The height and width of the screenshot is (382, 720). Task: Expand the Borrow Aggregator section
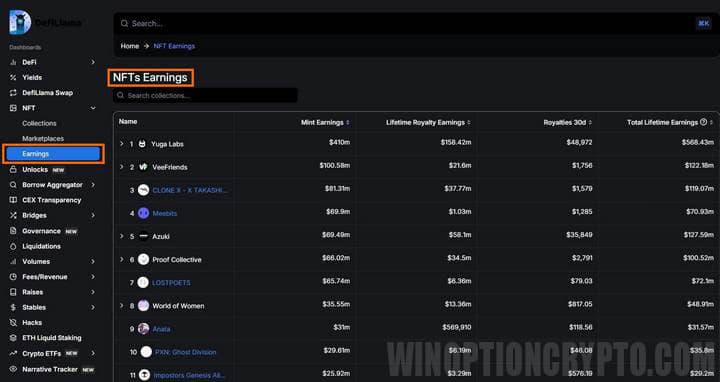point(93,185)
